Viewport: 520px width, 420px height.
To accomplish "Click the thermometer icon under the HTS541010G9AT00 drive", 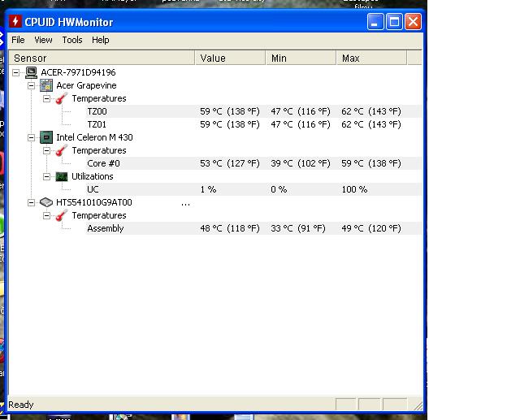I will coord(62,215).
